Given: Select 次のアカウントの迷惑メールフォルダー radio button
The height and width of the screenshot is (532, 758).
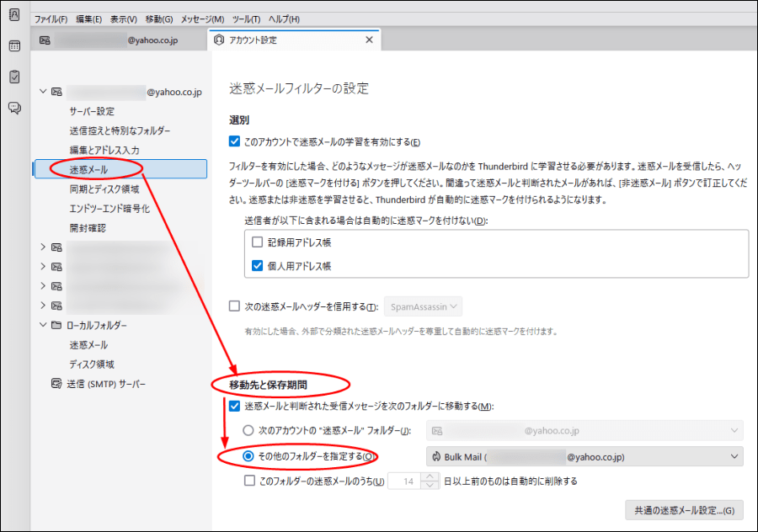Looking at the screenshot, I should pos(248,430).
